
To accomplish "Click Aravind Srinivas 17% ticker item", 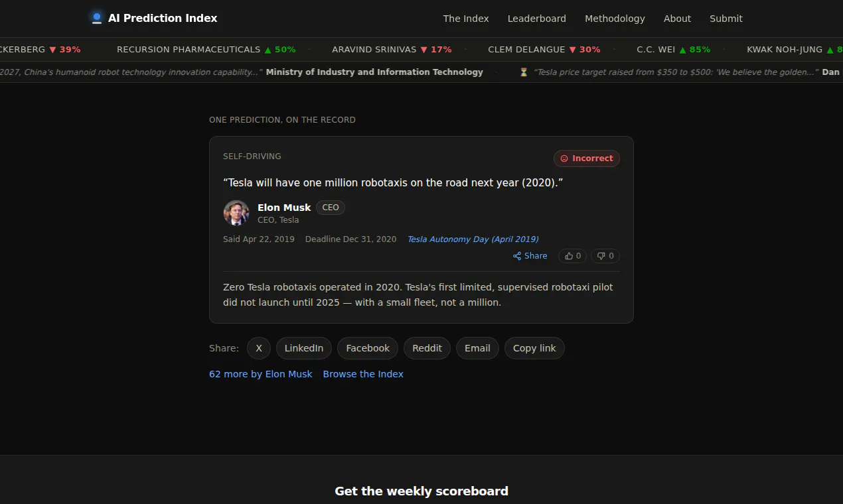I will pyautogui.click(x=392, y=50).
